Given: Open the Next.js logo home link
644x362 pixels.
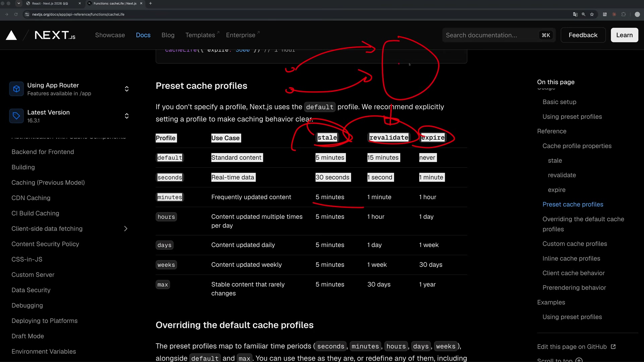Looking at the screenshot, I should [55, 35].
